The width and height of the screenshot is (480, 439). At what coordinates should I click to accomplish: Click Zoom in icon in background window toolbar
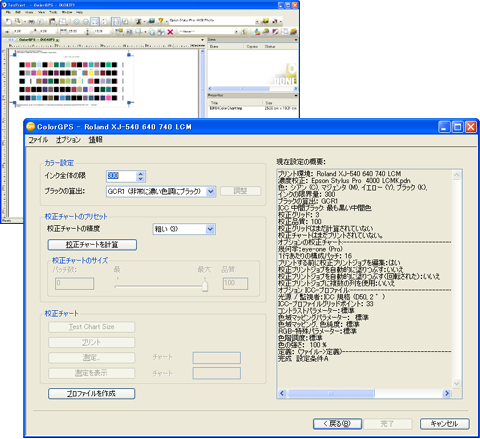point(77,22)
